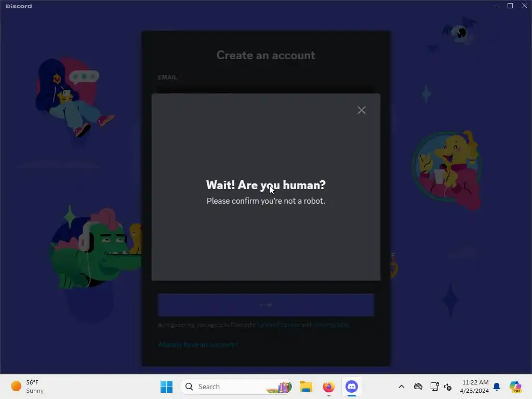
Task: Click 'Already have an account?' link
Action: 198,345
